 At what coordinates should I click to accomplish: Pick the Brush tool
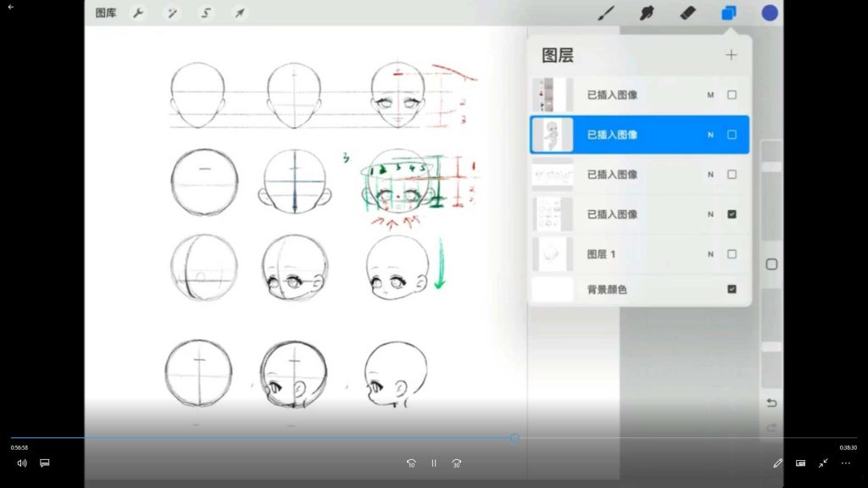(604, 13)
